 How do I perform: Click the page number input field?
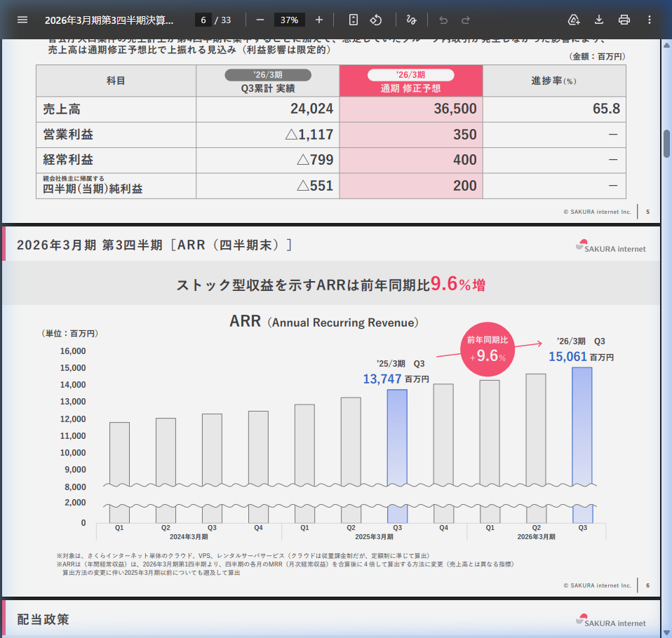click(x=203, y=20)
